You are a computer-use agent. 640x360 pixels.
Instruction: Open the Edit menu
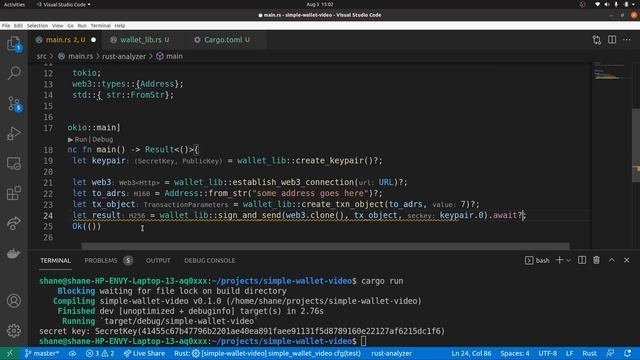coord(18,25)
